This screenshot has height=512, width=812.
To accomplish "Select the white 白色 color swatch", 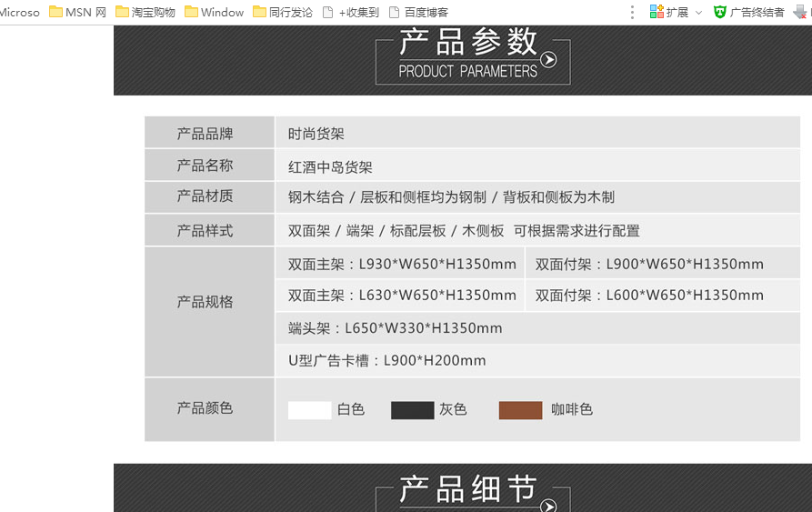I will 310,410.
